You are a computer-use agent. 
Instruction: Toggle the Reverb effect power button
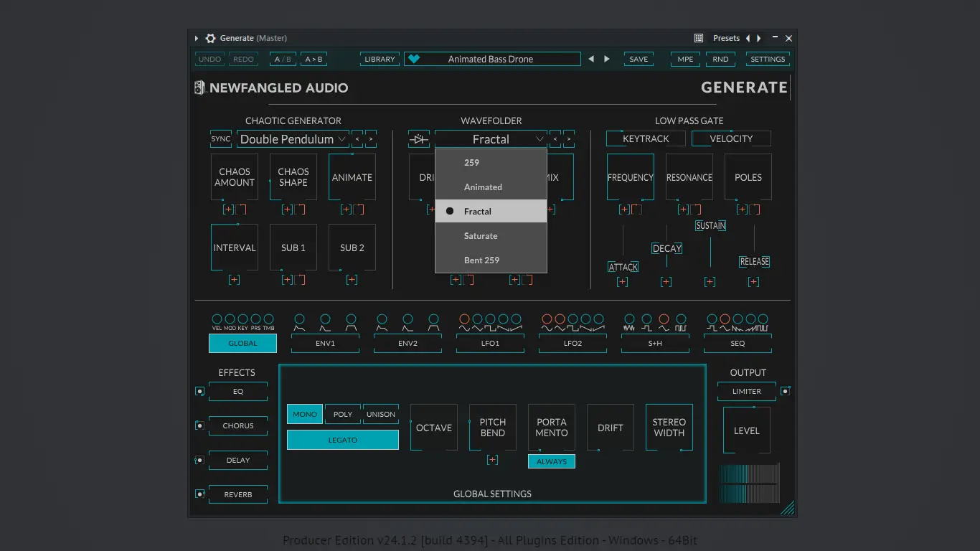pyautogui.click(x=199, y=494)
